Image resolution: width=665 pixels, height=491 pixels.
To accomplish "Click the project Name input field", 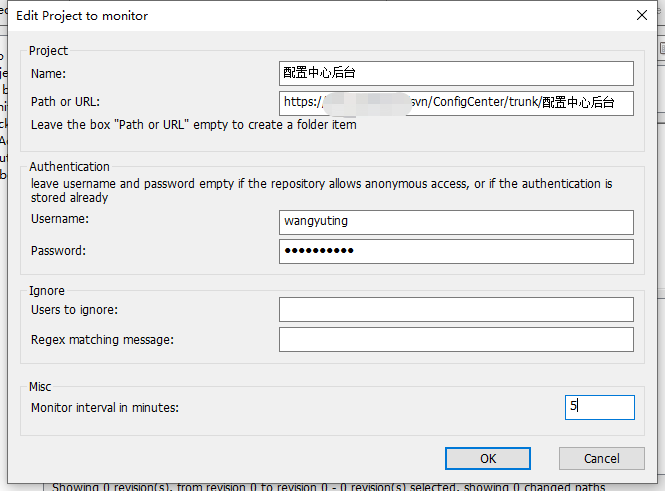I will (x=456, y=73).
